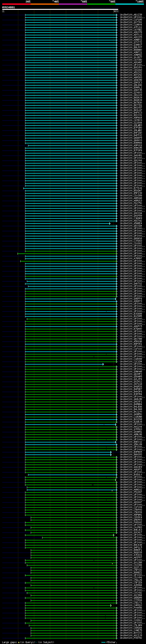Select the UniRef100_A9NTI1 label
Viewport: 146px width, 644px height.
(x=131, y=52)
